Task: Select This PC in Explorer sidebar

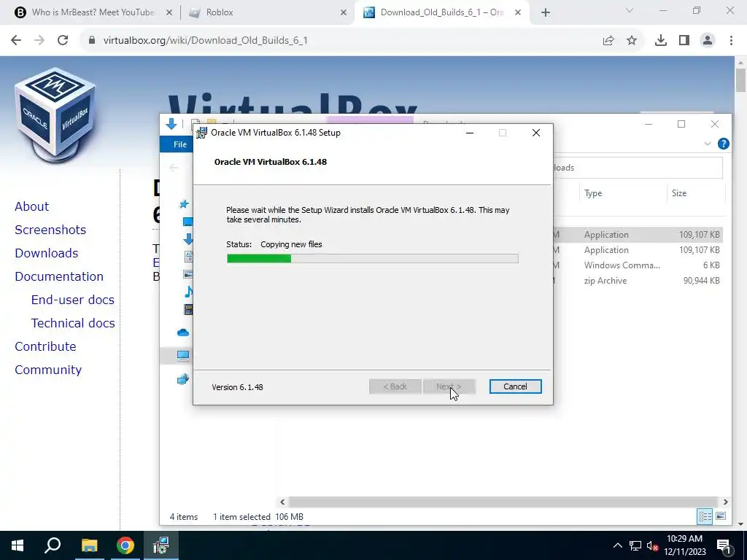Action: (183, 355)
